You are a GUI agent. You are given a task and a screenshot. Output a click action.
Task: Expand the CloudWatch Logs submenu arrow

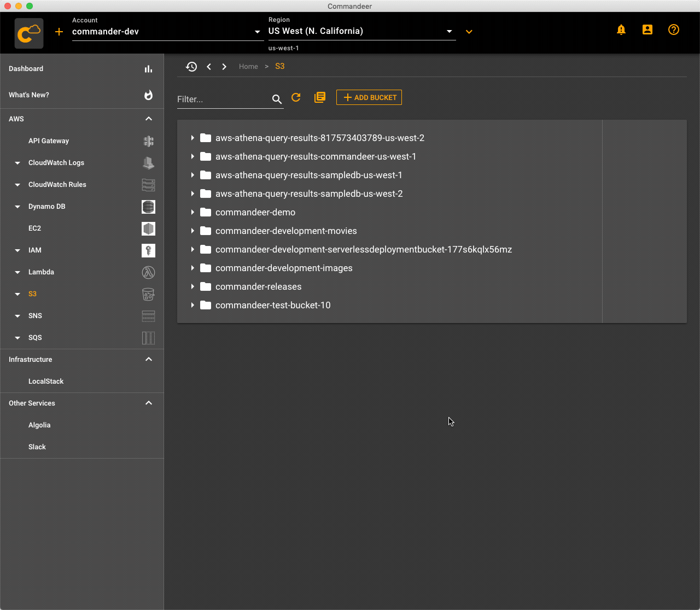pos(17,163)
